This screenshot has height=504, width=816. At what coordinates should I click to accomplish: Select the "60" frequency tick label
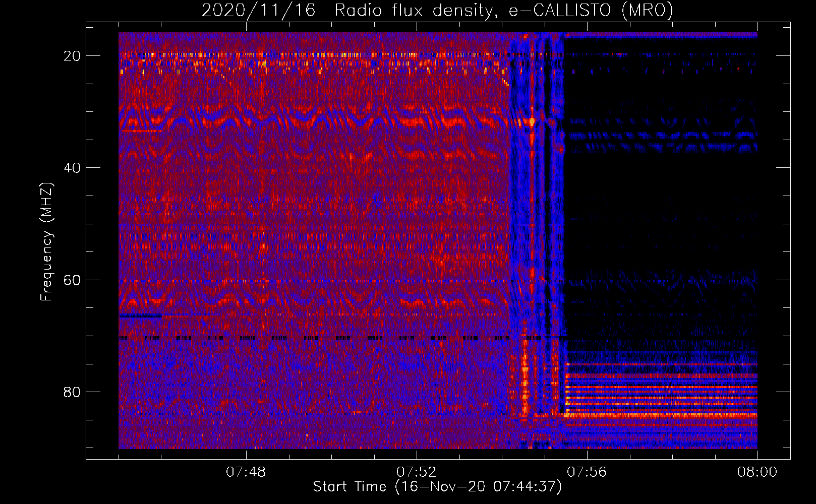coord(73,280)
